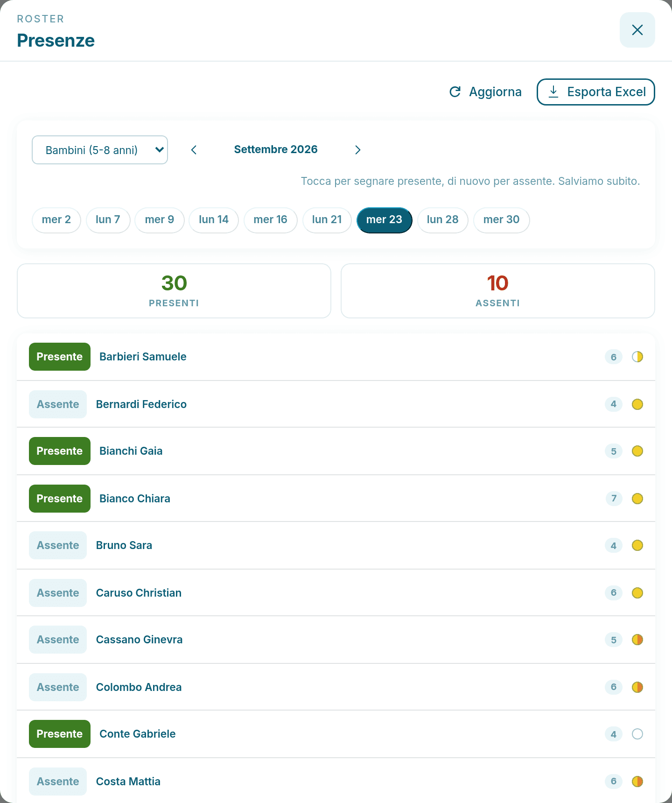Go to the previous month with left chevron

pos(194,150)
